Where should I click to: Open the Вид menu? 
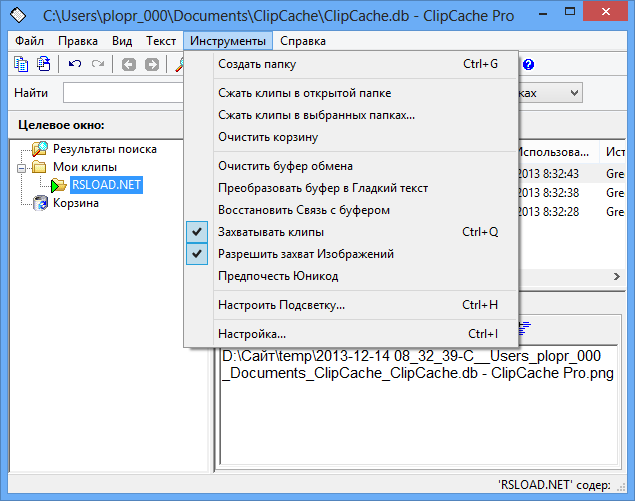(122, 41)
